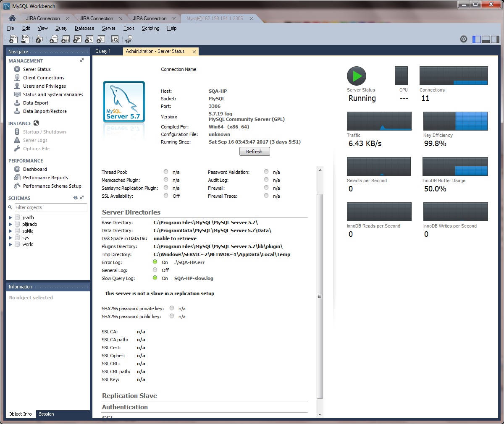Image resolution: width=504 pixels, height=424 pixels.
Task: Open a SQL script file from the toolbar
Action: pos(25,39)
